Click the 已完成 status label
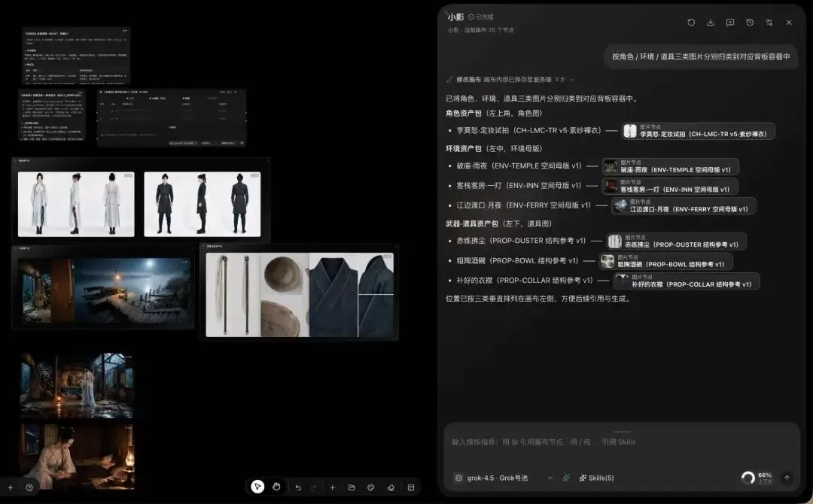 480,17
